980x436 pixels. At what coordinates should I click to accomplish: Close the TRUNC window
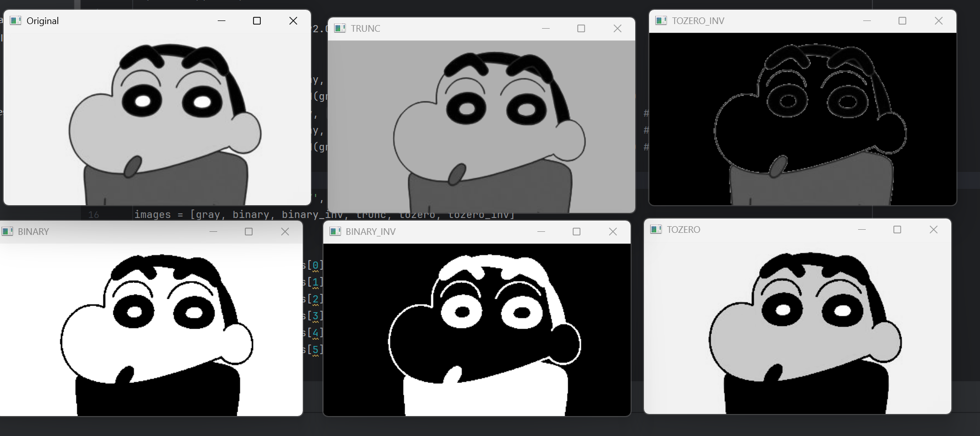coord(617,28)
